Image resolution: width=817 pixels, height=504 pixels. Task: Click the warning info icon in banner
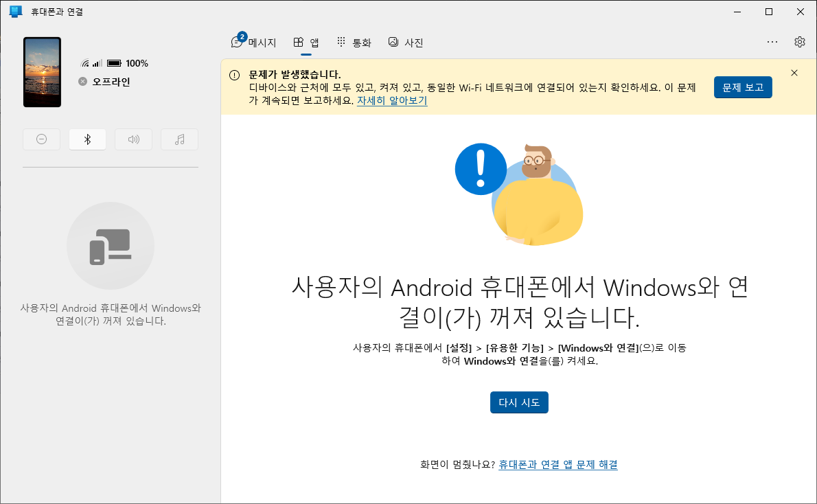point(235,75)
